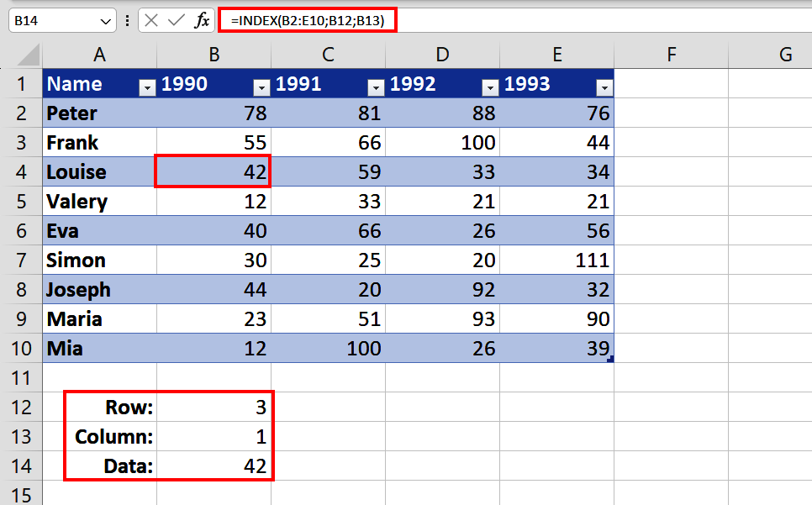Select the highlighted cell containing 42

coord(214,172)
